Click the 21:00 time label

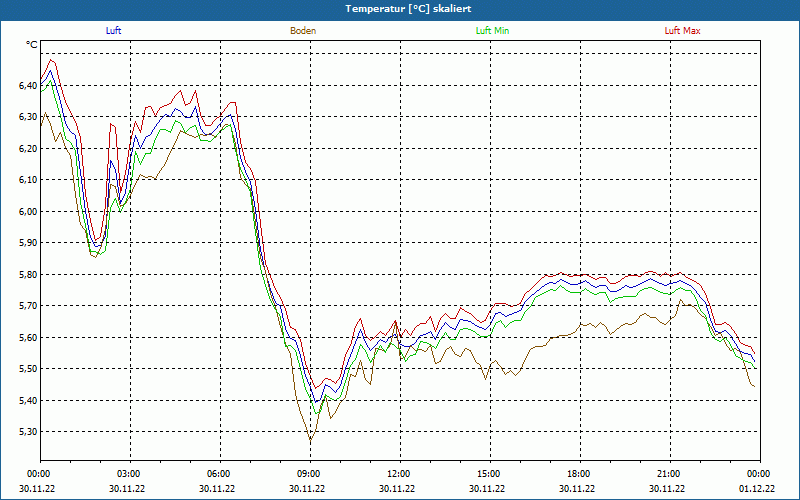pyautogui.click(x=670, y=474)
